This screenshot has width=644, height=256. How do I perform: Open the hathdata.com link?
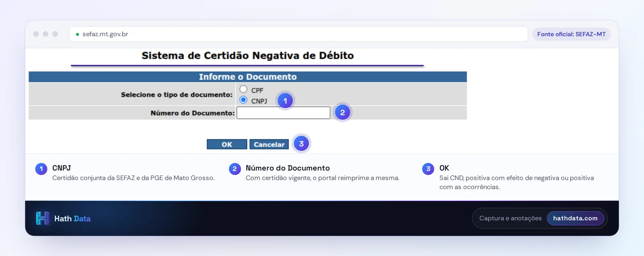[x=575, y=218]
